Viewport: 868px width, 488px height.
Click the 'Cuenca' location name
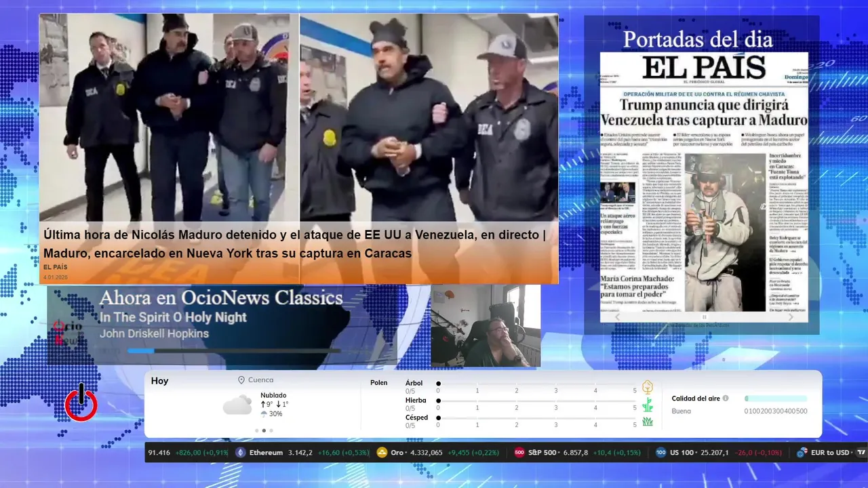(x=261, y=380)
